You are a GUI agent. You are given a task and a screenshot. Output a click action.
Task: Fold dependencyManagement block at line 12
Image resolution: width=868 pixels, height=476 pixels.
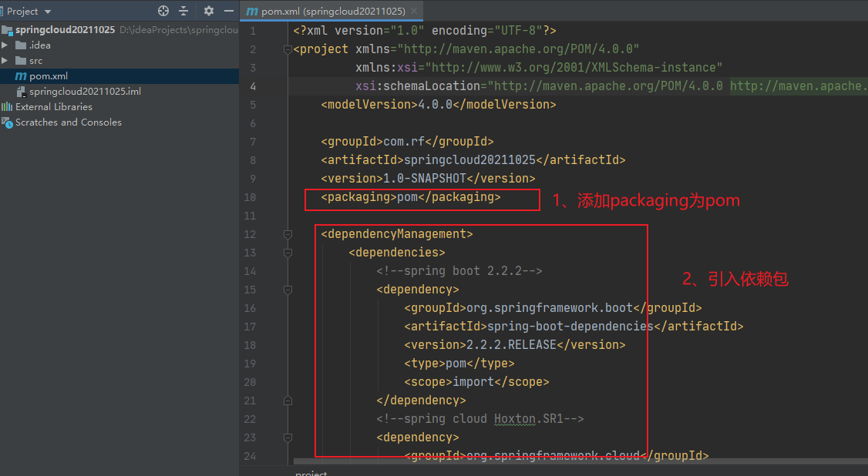click(x=288, y=234)
